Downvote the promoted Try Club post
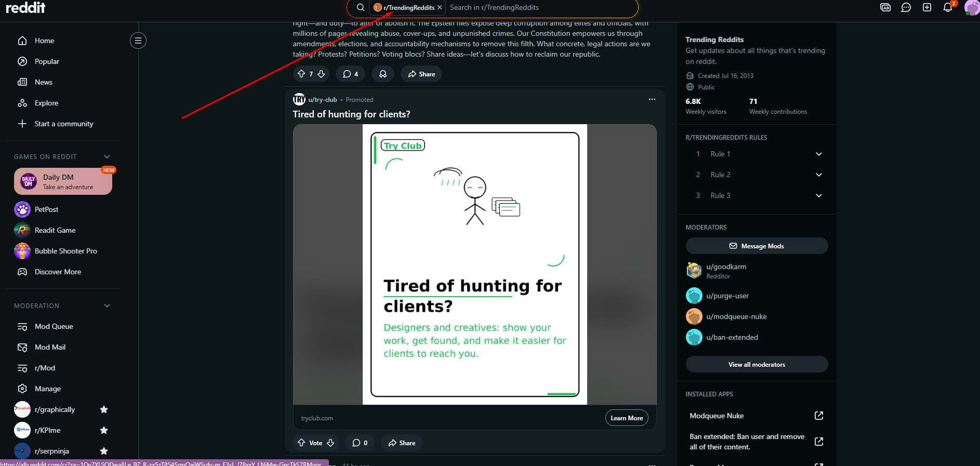 pyautogui.click(x=330, y=443)
